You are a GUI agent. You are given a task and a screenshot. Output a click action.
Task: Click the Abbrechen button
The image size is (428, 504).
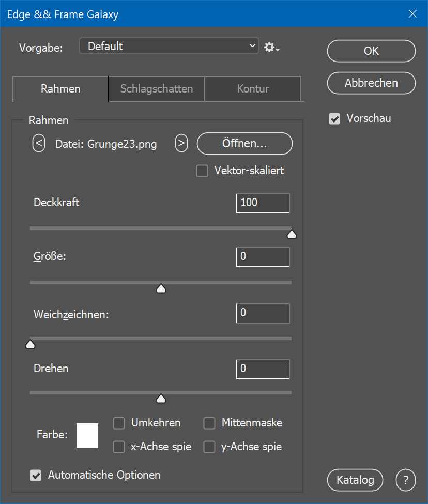pos(371,83)
